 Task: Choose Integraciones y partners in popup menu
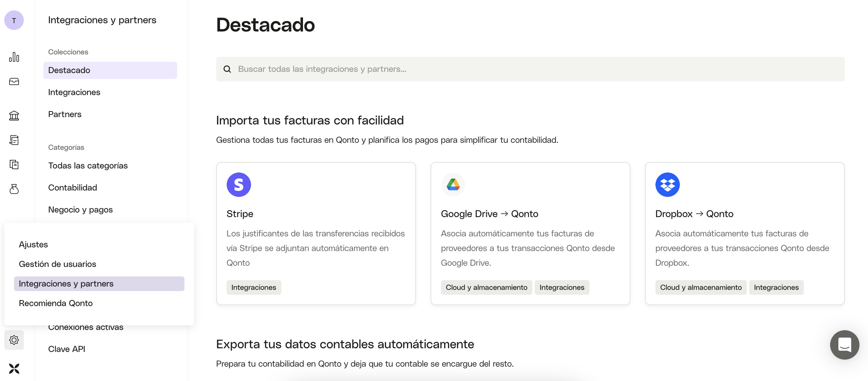tap(99, 284)
